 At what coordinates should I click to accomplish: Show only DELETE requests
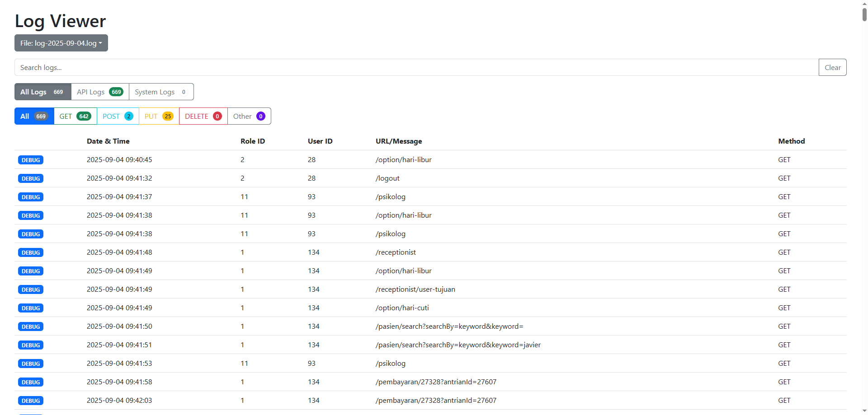(203, 116)
